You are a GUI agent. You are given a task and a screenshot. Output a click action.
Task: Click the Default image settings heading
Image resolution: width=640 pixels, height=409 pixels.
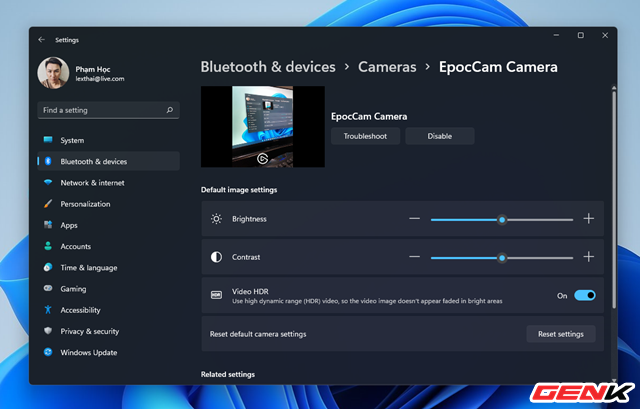click(x=239, y=190)
